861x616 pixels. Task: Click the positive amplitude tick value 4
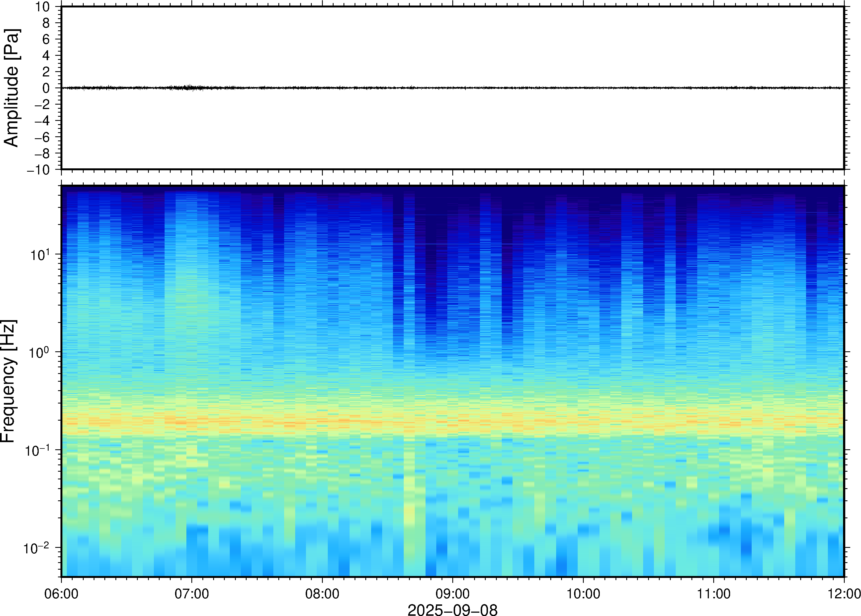pos(46,55)
